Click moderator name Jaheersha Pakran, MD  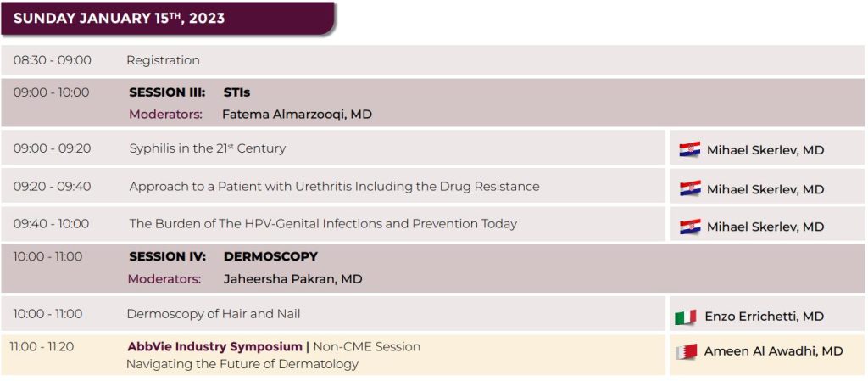pos(292,279)
